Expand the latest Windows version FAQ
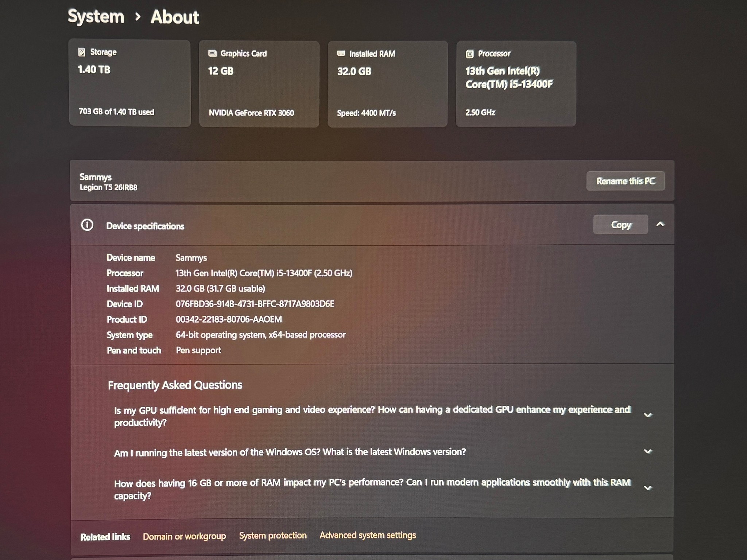This screenshot has height=560, width=747. [648, 451]
